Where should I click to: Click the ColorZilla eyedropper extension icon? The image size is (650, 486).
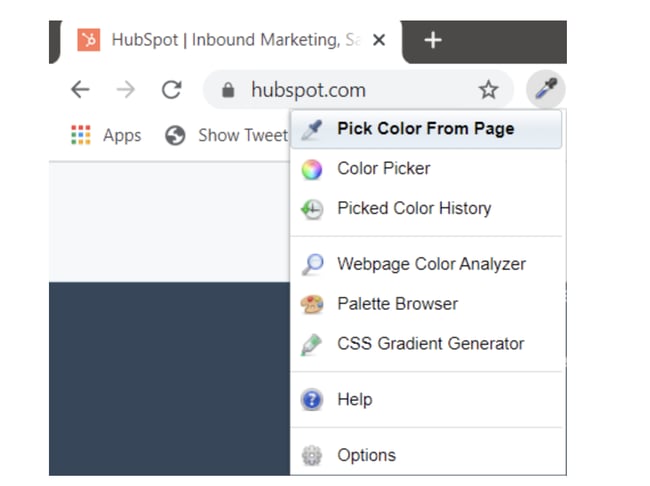pyautogui.click(x=545, y=90)
